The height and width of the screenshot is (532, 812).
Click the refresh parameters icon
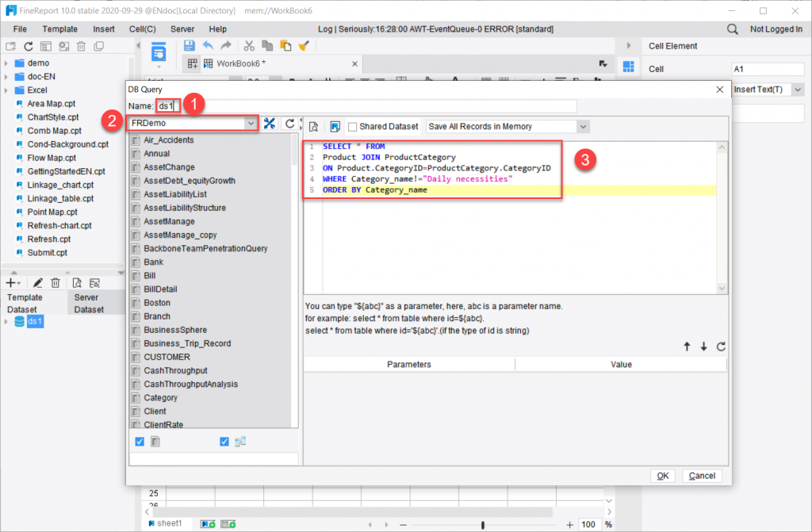pos(721,346)
